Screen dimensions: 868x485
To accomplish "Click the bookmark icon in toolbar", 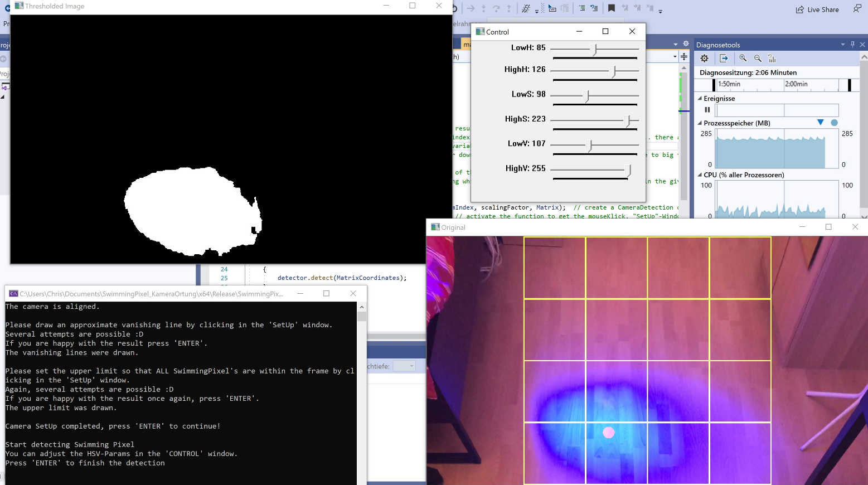I will pyautogui.click(x=612, y=8).
